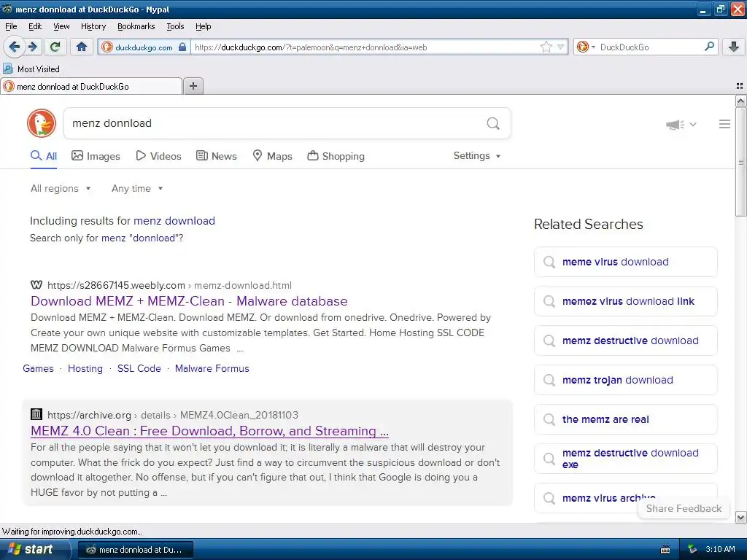Viewport: 747px width, 560px height.
Task: Open the megaphone spread menu
Action: click(x=681, y=124)
